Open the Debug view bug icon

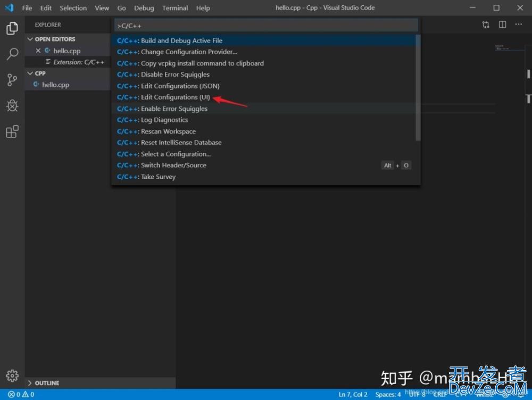pyautogui.click(x=12, y=105)
